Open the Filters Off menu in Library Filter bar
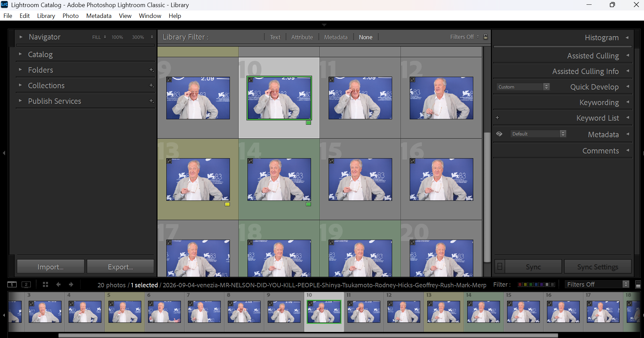The image size is (644, 338). [x=464, y=37]
